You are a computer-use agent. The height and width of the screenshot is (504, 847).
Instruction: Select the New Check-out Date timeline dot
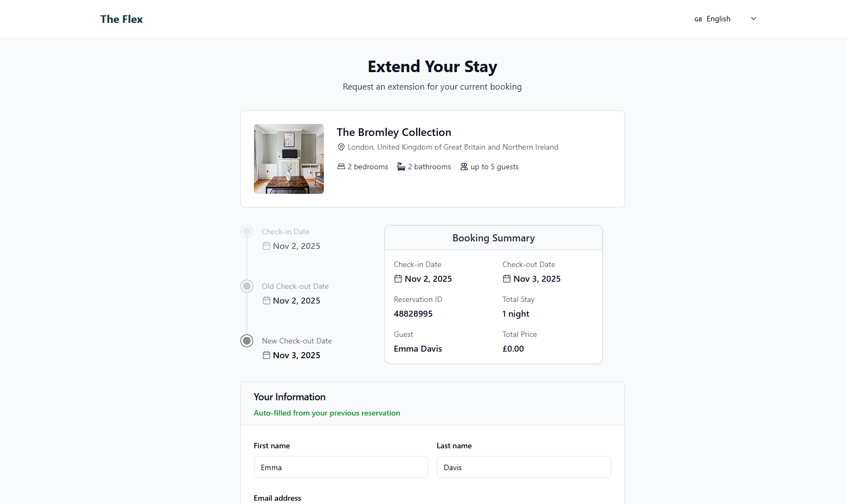247,340
